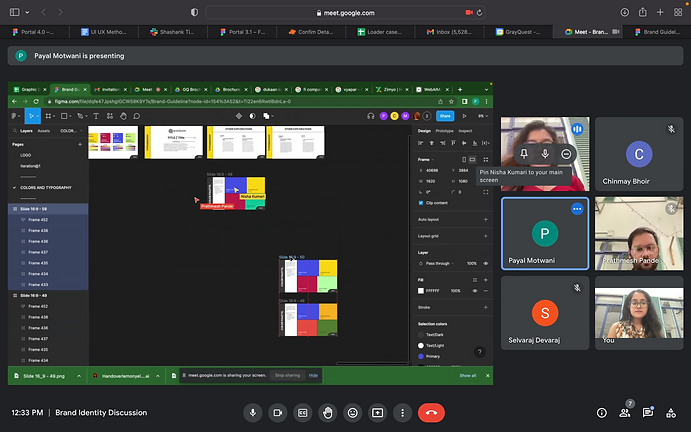Turn off camera in Meet control bar

coord(278,413)
